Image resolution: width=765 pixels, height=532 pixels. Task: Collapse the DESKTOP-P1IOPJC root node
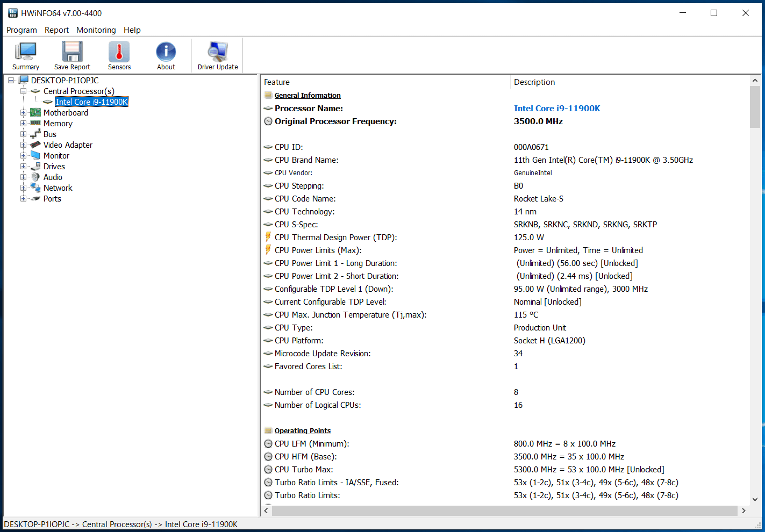(x=11, y=80)
